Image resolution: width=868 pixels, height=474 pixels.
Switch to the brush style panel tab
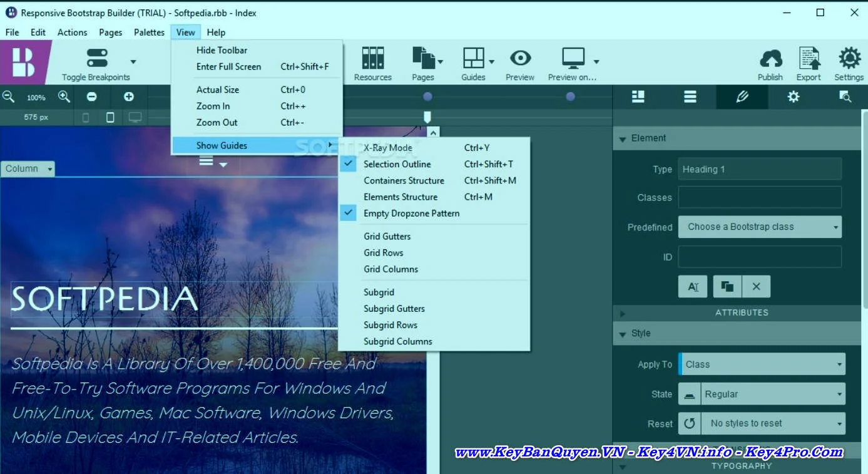tap(742, 96)
